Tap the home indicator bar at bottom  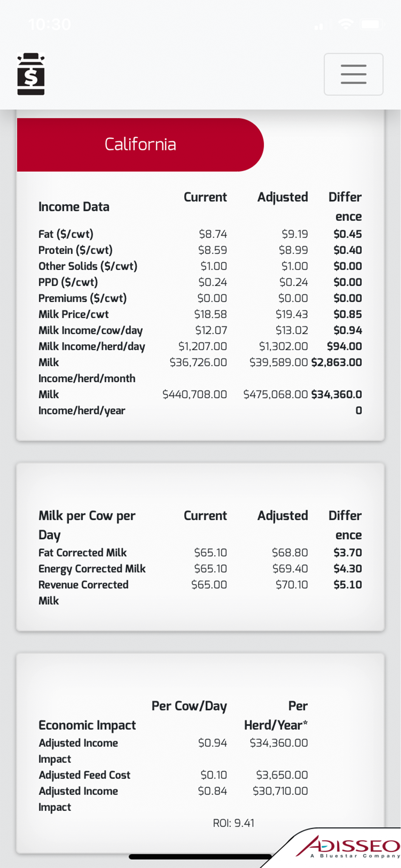[200, 857]
